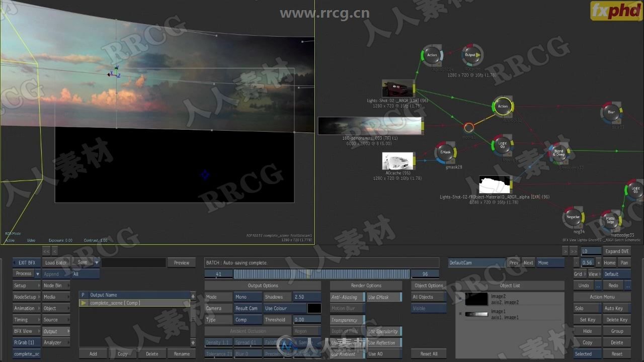
Task: Toggle the Use Ambient option
Action: pyautogui.click(x=348, y=354)
